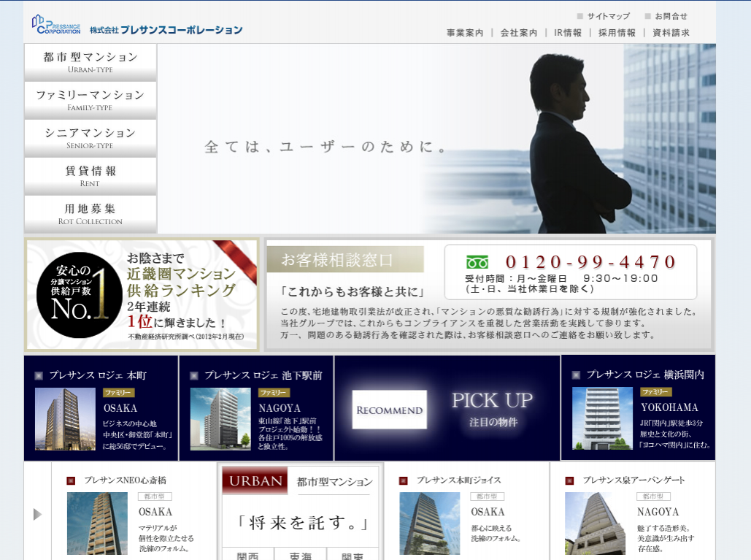Click the プレサンス本町ジョイス building photo
751x560 pixels.
[429, 523]
